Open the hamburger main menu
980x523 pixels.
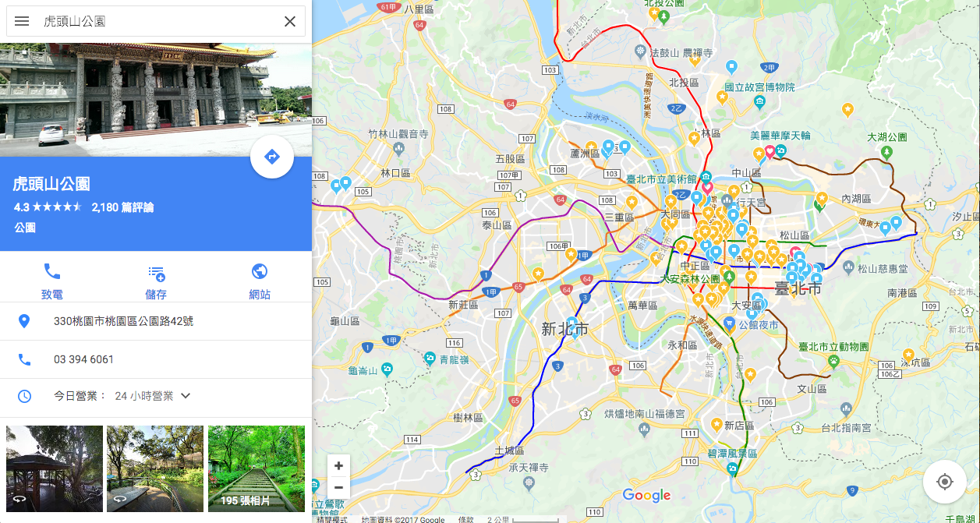coord(22,21)
